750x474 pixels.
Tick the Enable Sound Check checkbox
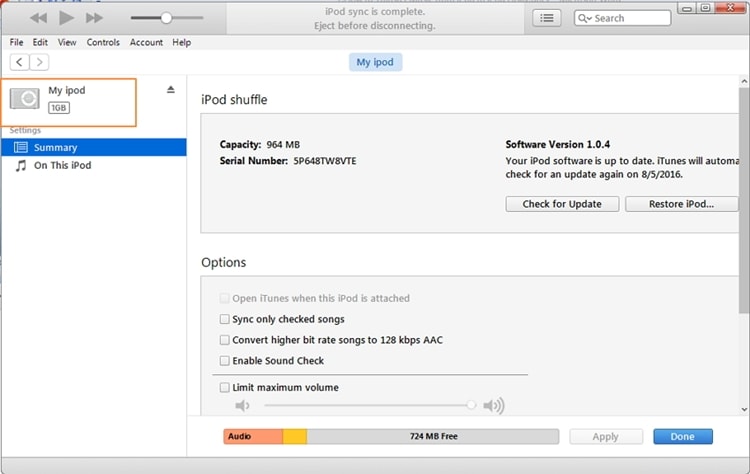pos(224,361)
